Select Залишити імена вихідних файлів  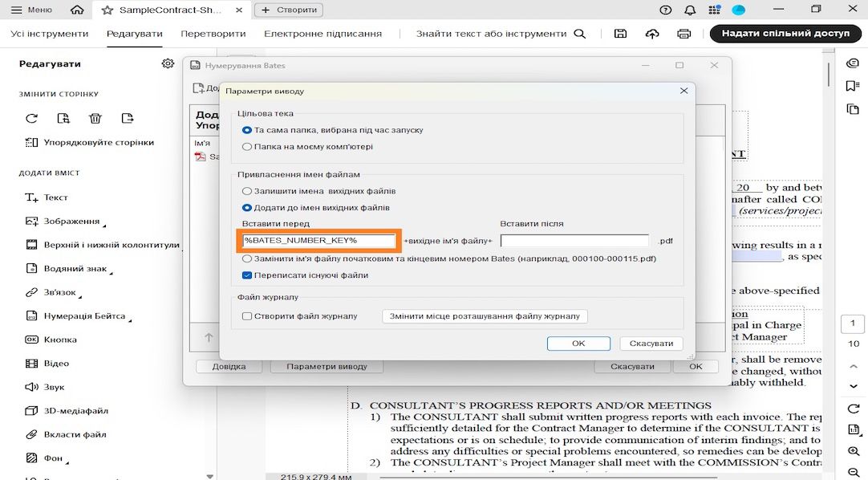[318, 191]
